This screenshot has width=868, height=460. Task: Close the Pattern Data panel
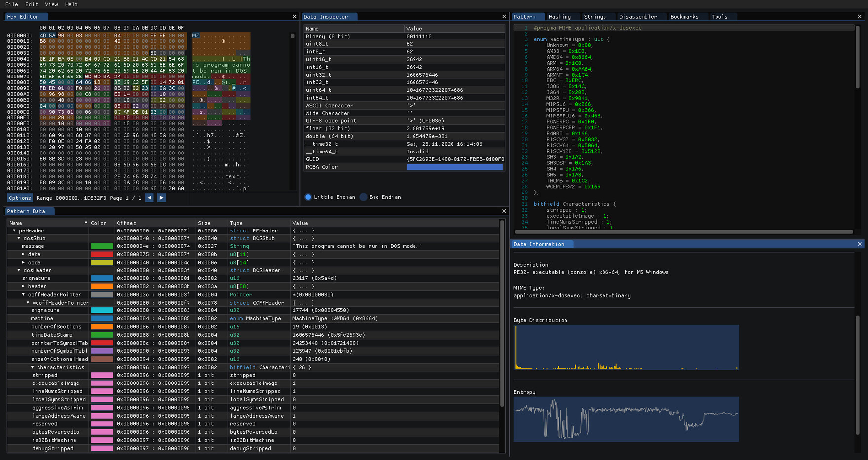point(504,211)
